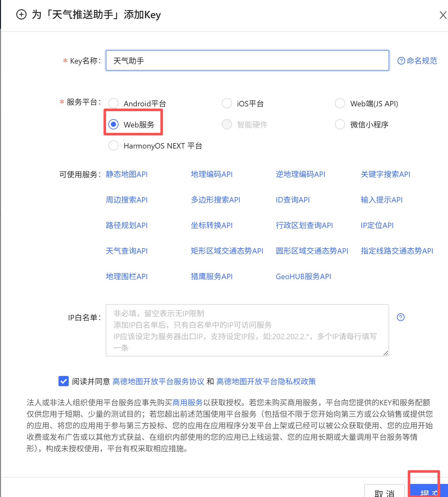Open the GeoHUB服务API link
448x497 pixels.
tap(303, 276)
